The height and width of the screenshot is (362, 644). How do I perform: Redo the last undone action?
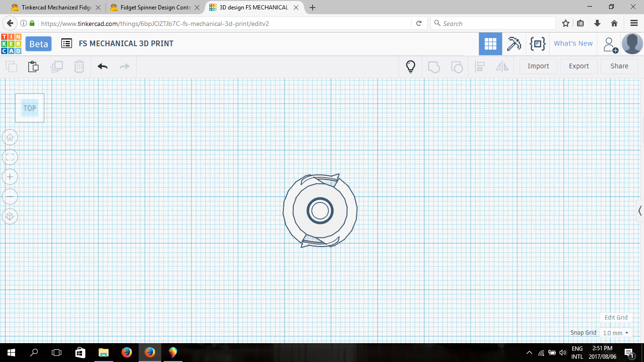[x=124, y=66]
